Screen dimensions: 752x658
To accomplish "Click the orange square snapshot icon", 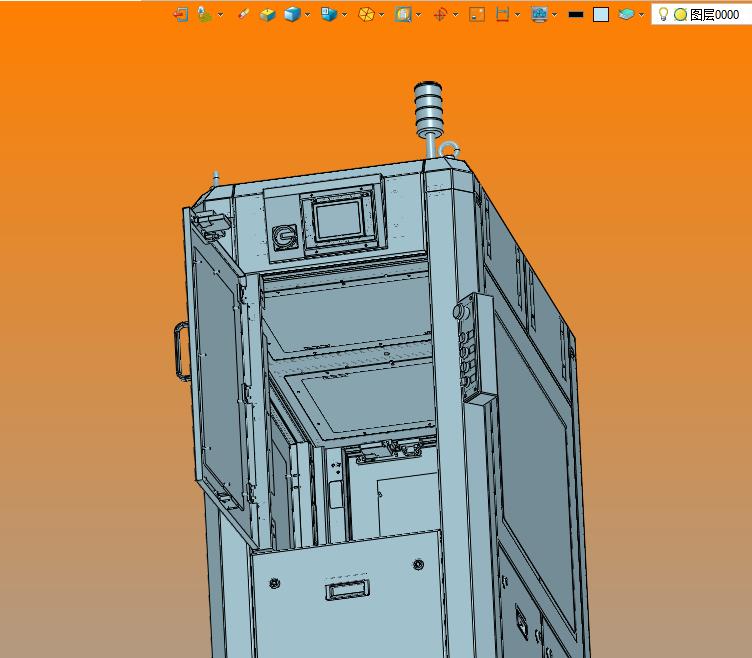I will point(477,14).
